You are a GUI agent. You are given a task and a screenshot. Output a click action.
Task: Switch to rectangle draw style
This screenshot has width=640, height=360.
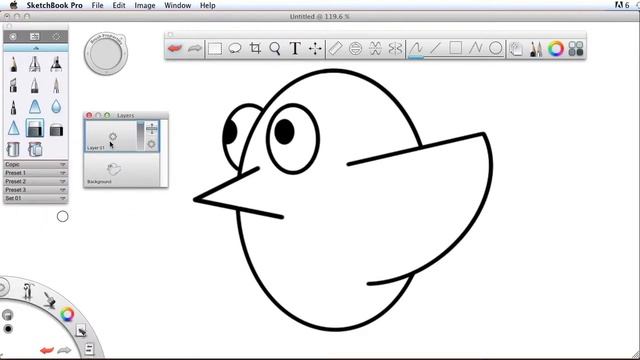click(x=456, y=49)
